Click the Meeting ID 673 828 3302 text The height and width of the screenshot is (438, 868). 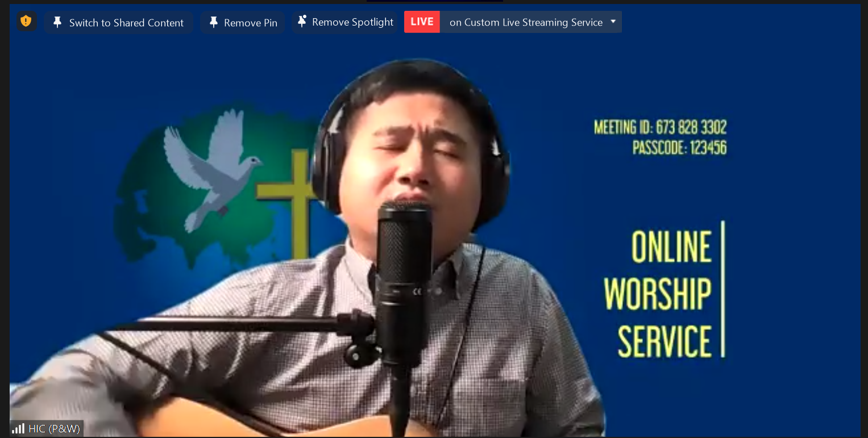tap(660, 127)
